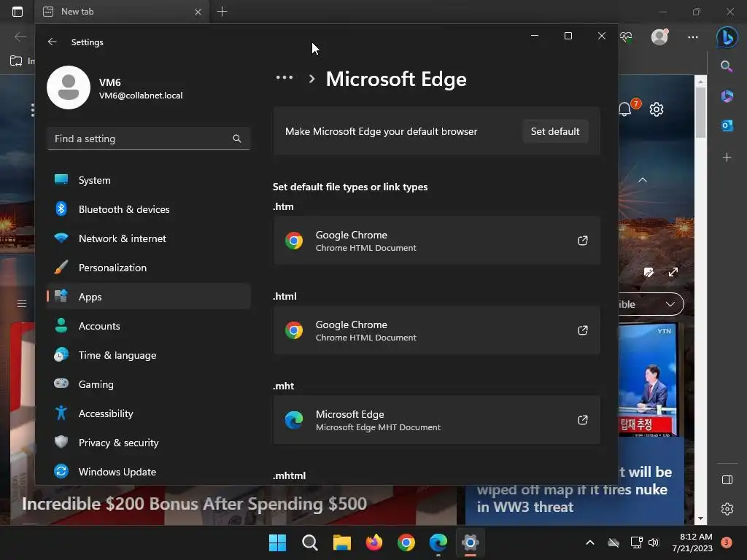Open hamburger menu on Edge new tab page
This screenshot has height=560, width=747.
point(22,303)
